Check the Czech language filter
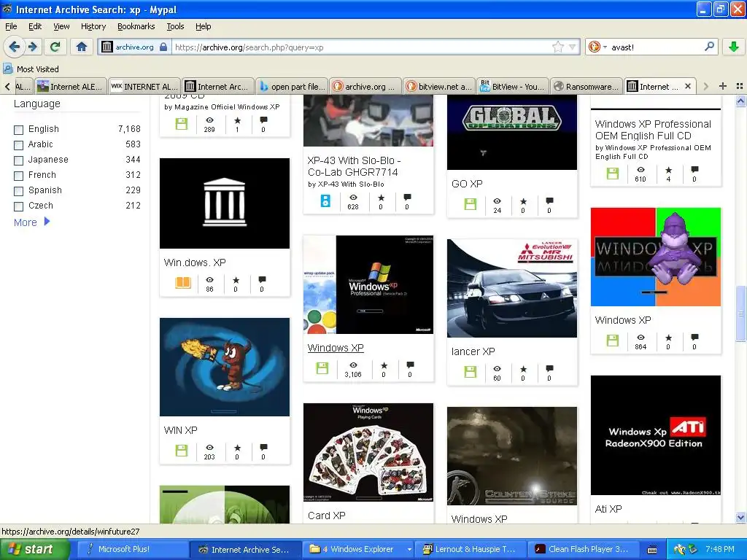 (x=18, y=206)
